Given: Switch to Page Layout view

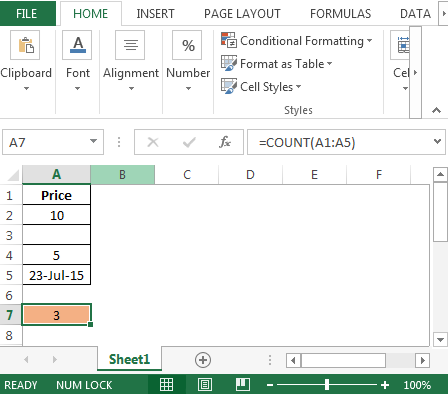Looking at the screenshot, I should (x=205, y=385).
